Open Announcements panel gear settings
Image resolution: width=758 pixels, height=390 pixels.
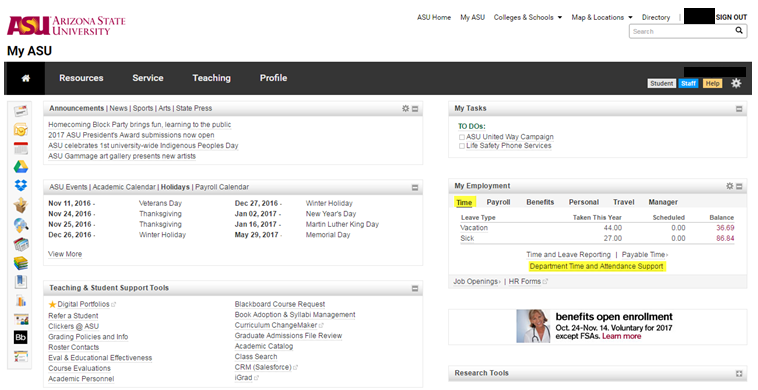[406, 109]
